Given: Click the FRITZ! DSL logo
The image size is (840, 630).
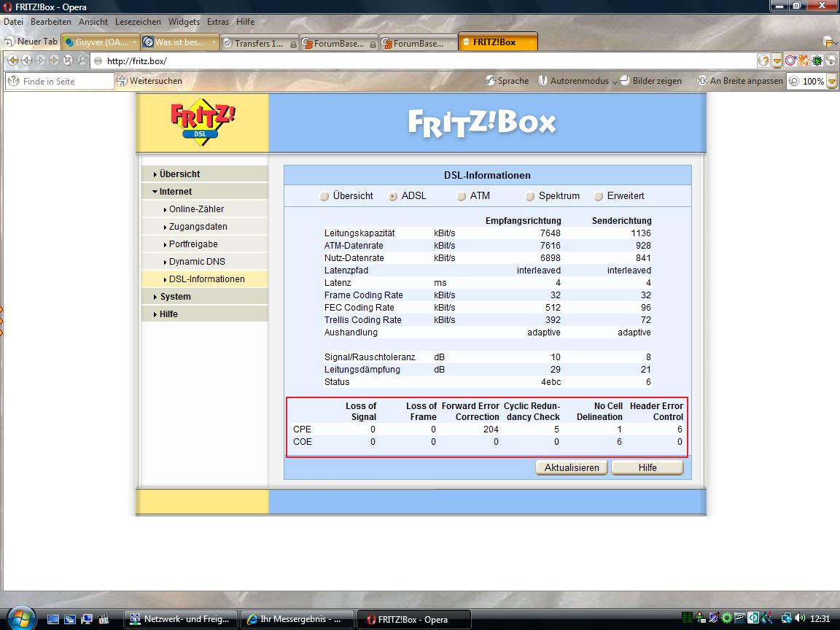Looking at the screenshot, I should pos(203,122).
